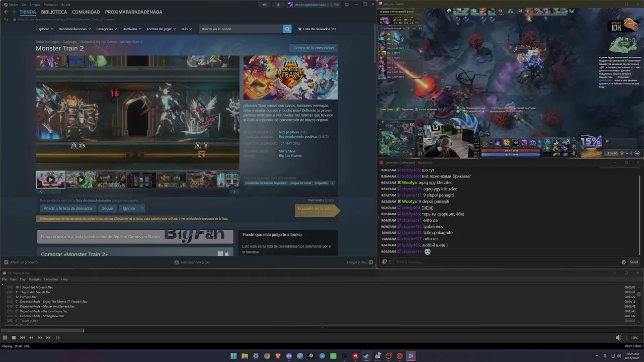Expand the Hardware dropdown
Viewport: 644px width, 362px height.
(131, 29)
